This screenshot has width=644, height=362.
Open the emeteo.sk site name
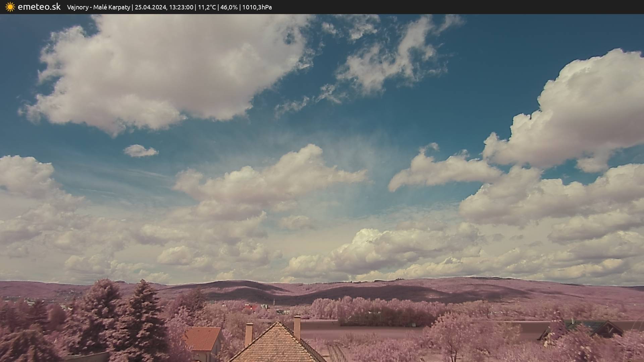click(39, 7)
